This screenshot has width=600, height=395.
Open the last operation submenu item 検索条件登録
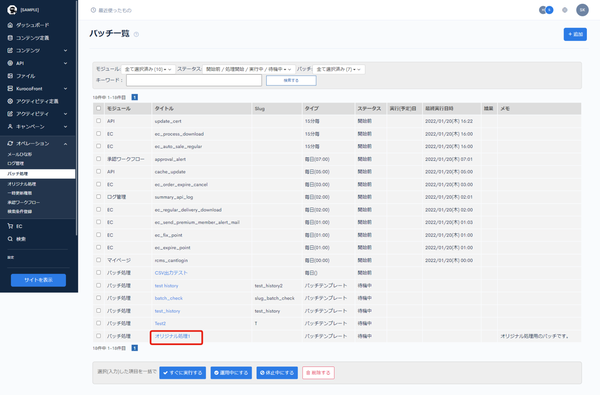point(20,211)
